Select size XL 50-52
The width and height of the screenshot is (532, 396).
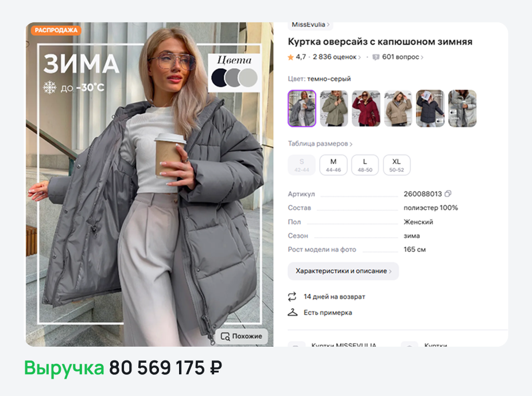(x=397, y=165)
